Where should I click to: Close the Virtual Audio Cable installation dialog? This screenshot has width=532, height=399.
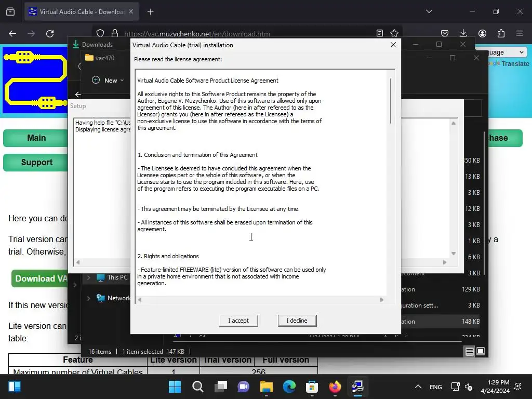point(393,45)
